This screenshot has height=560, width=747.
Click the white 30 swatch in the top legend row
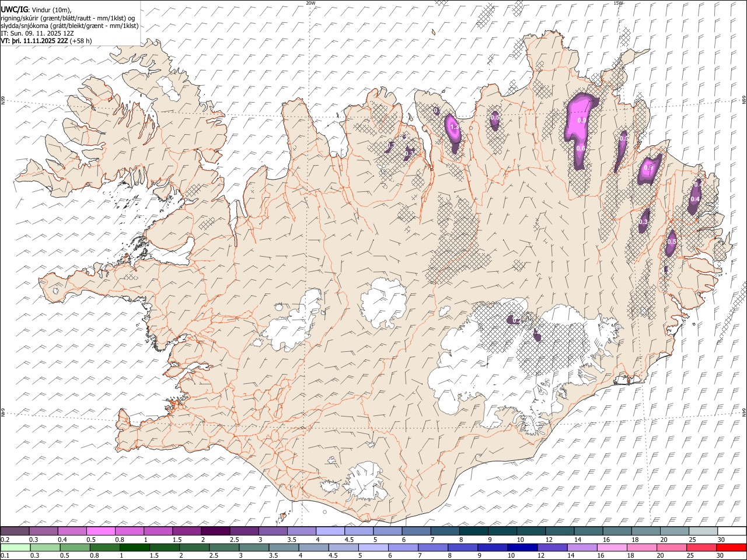tap(731, 531)
